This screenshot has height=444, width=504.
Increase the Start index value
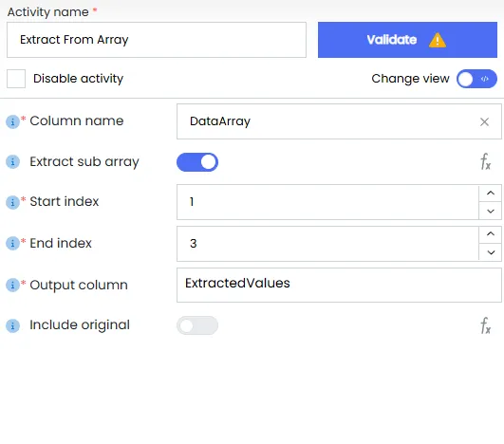(490, 194)
